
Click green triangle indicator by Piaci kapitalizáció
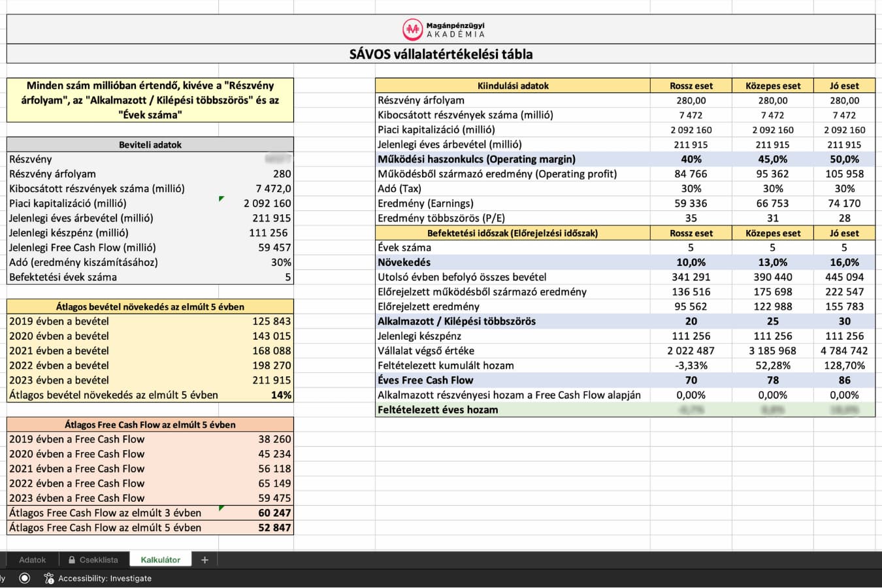pyautogui.click(x=221, y=199)
